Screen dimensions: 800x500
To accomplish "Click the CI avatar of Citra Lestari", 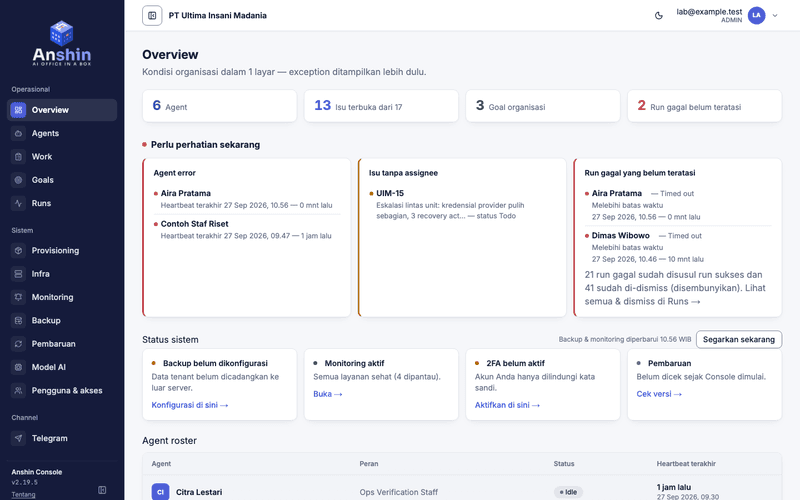I will pos(160,492).
